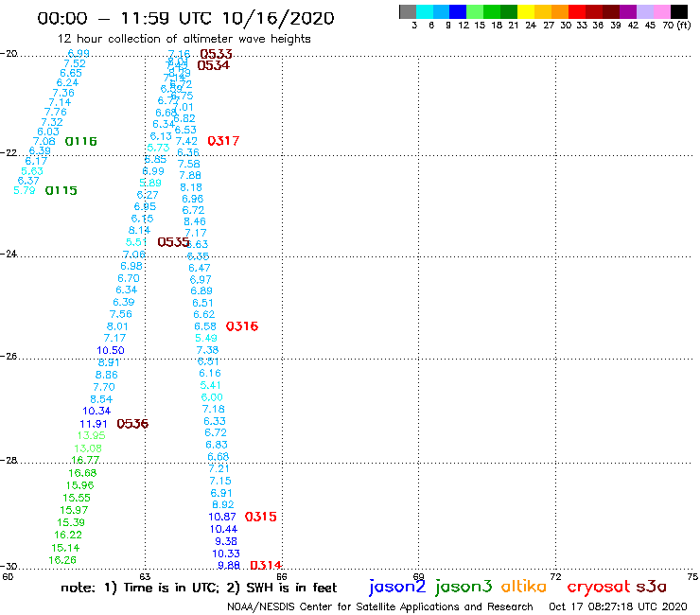Click the wave height value '8.86'

click(x=107, y=376)
